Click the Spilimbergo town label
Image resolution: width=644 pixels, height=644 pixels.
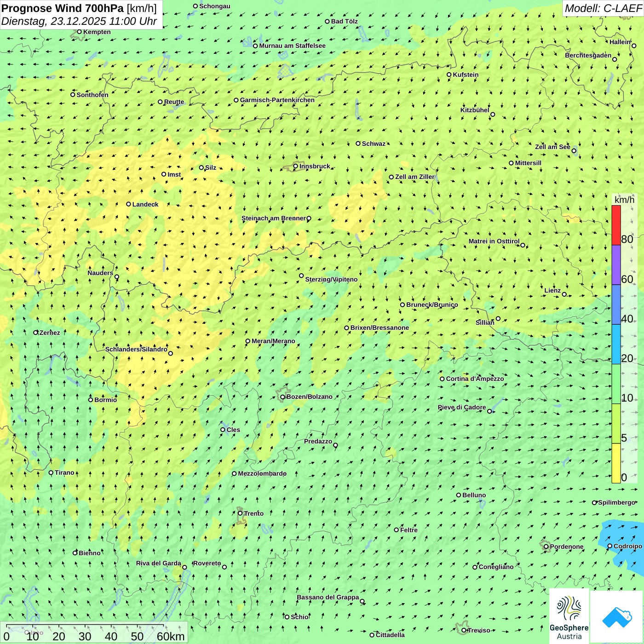[x=616, y=502]
